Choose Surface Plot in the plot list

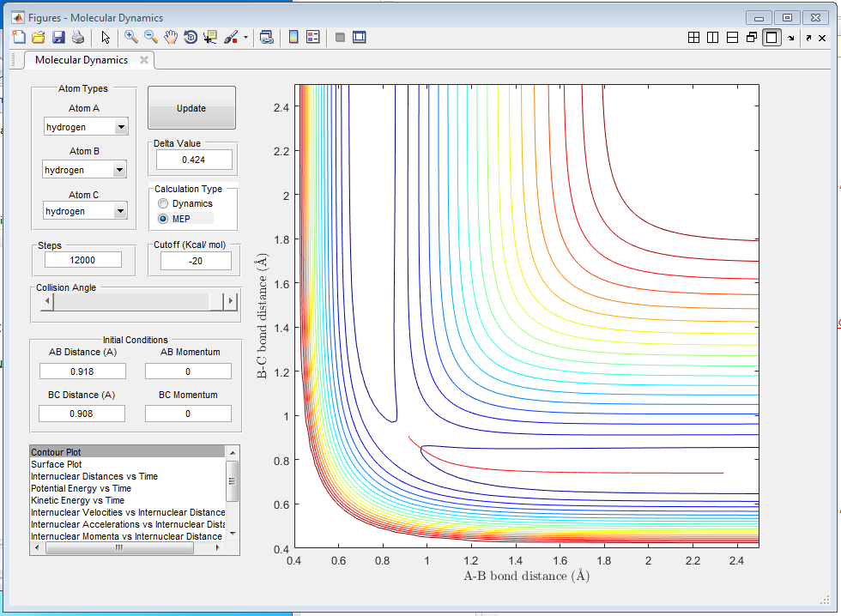click(56, 464)
